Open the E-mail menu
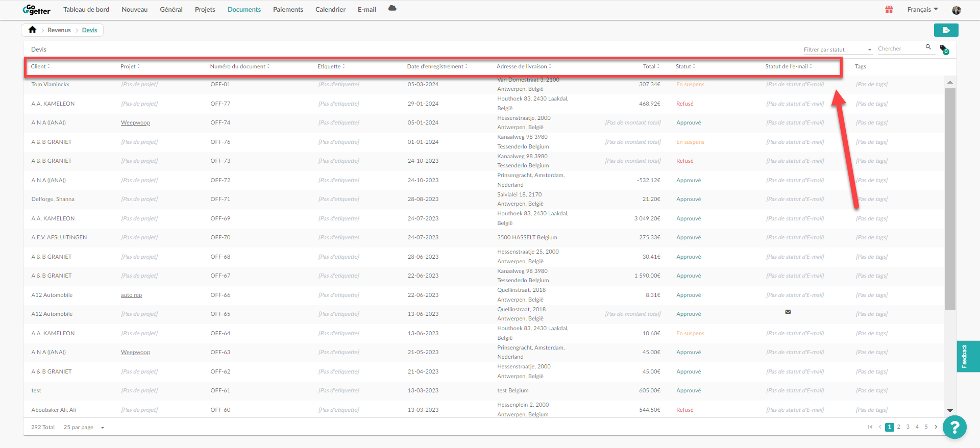The width and height of the screenshot is (980, 448). pyautogui.click(x=367, y=9)
